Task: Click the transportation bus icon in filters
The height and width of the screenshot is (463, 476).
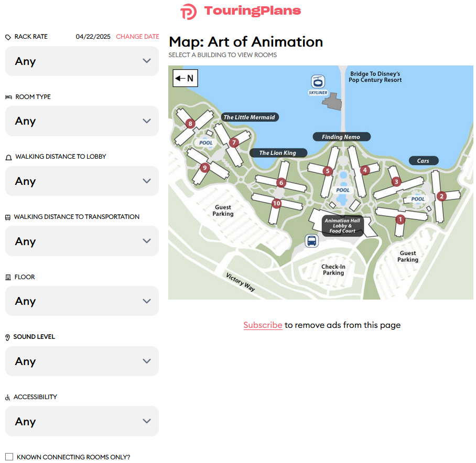Action: click(8, 217)
